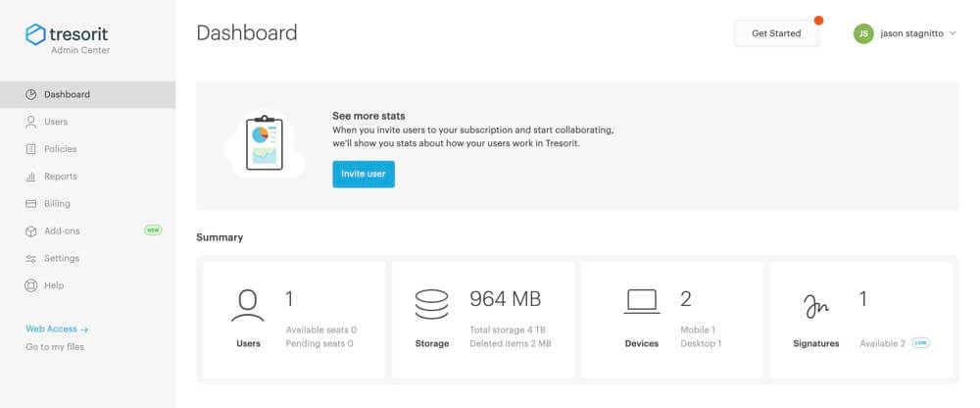Viewport: 980px width, 408px height.
Task: Click the Pending seats 0 text
Action: (x=319, y=343)
